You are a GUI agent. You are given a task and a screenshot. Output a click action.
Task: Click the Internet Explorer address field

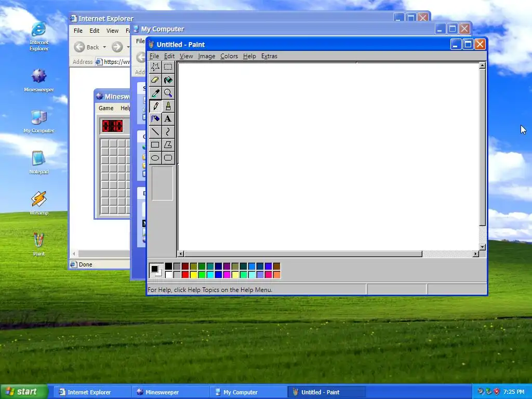112,62
